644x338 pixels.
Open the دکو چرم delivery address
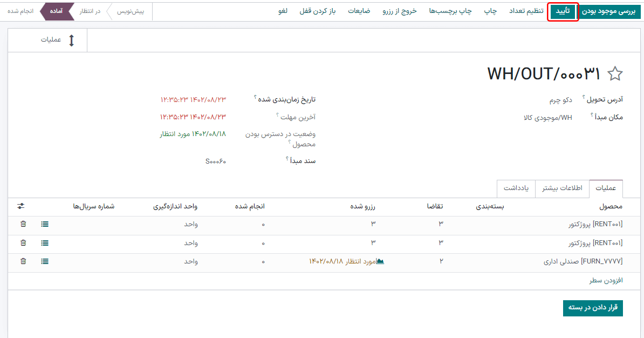pyautogui.click(x=560, y=100)
